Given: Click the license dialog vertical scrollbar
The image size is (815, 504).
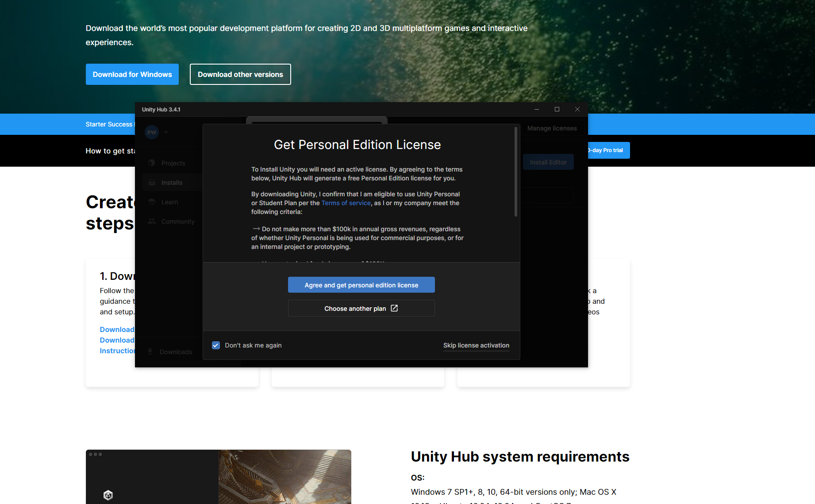Looking at the screenshot, I should point(516,172).
